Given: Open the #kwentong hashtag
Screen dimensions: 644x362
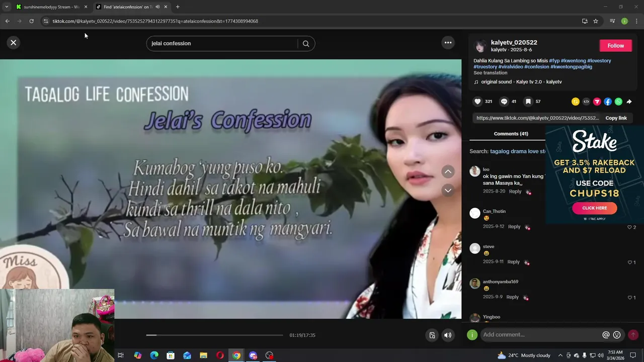Looking at the screenshot, I should 573,61.
